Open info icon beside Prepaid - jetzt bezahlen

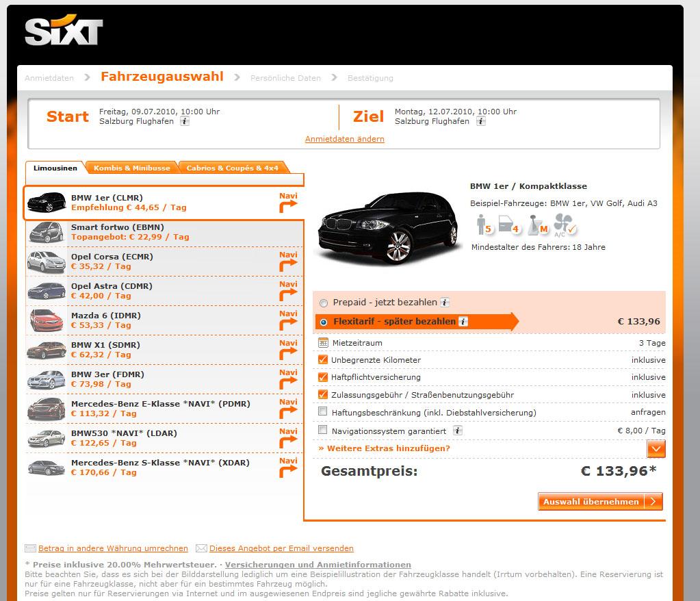pos(445,303)
